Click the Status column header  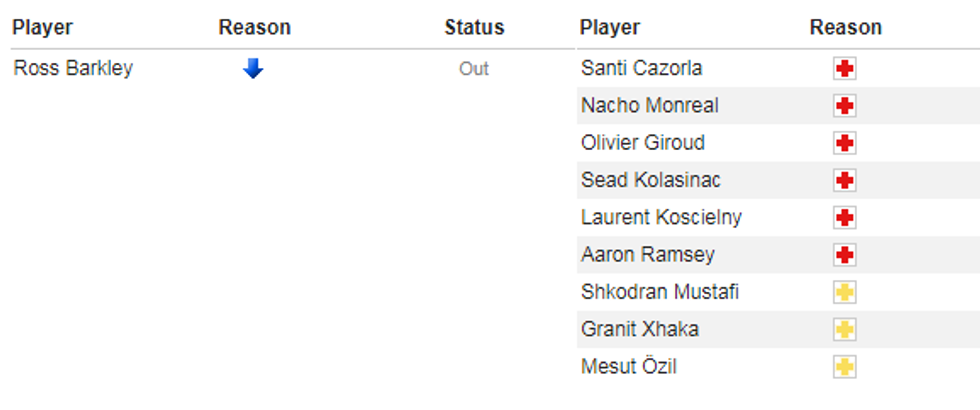474,28
